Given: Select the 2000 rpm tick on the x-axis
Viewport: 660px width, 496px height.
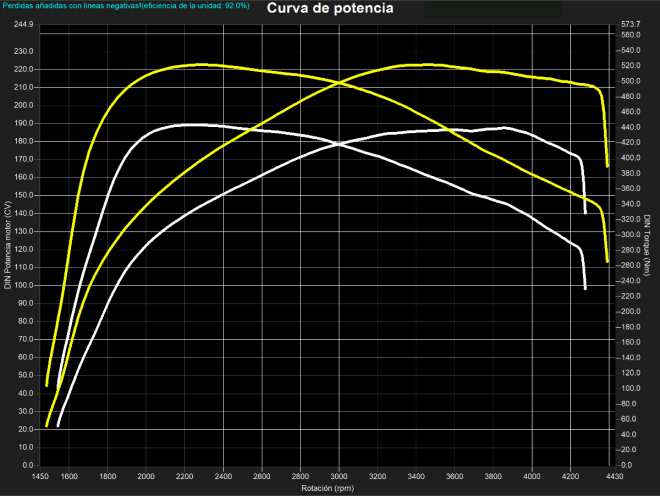Looking at the screenshot, I should [146, 477].
